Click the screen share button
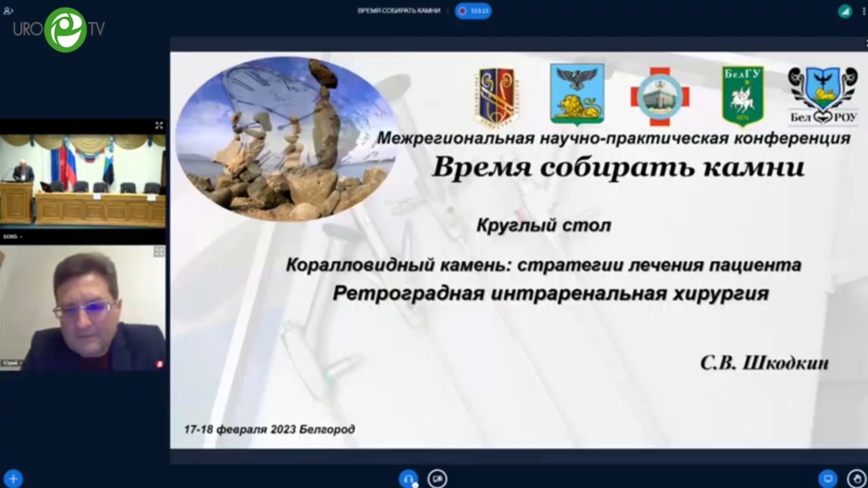Screen dimensions: 868x488 tap(828, 478)
